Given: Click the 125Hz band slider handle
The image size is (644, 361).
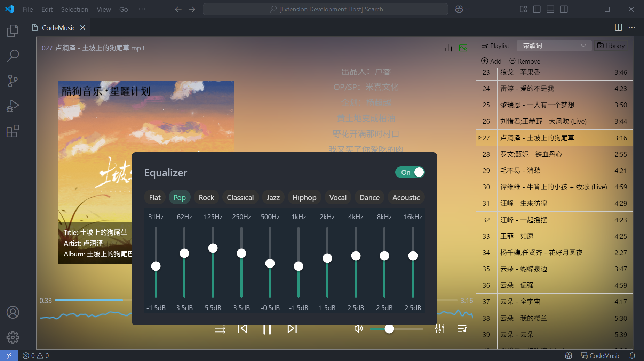Looking at the screenshot, I should coord(213,248).
